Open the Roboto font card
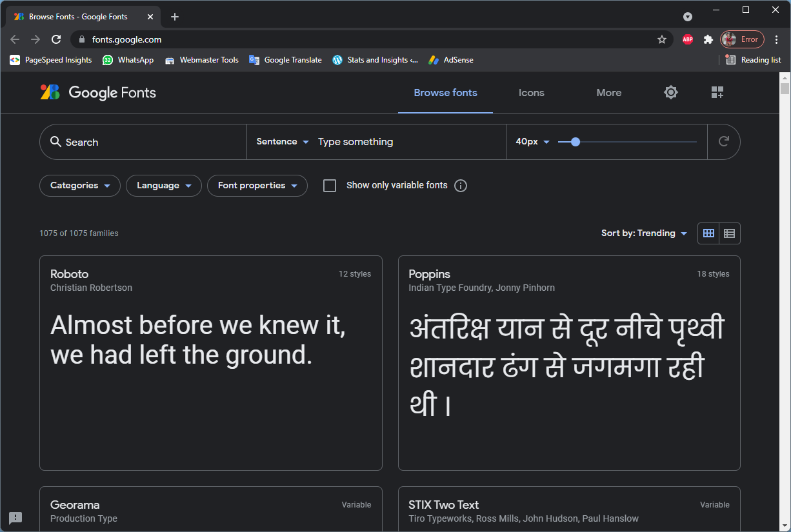This screenshot has height=532, width=791. point(211,363)
